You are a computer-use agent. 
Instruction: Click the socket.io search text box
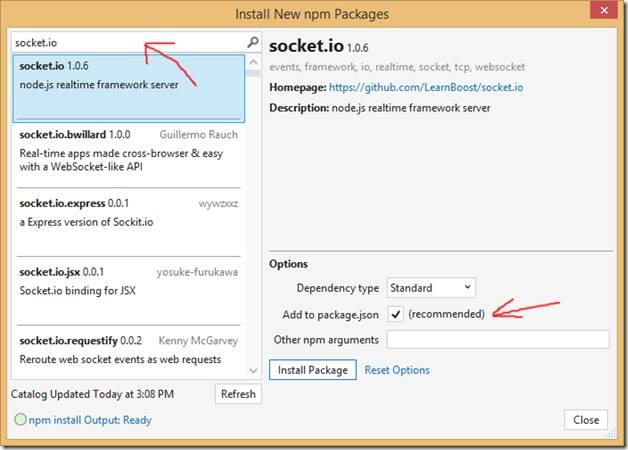click(x=129, y=42)
